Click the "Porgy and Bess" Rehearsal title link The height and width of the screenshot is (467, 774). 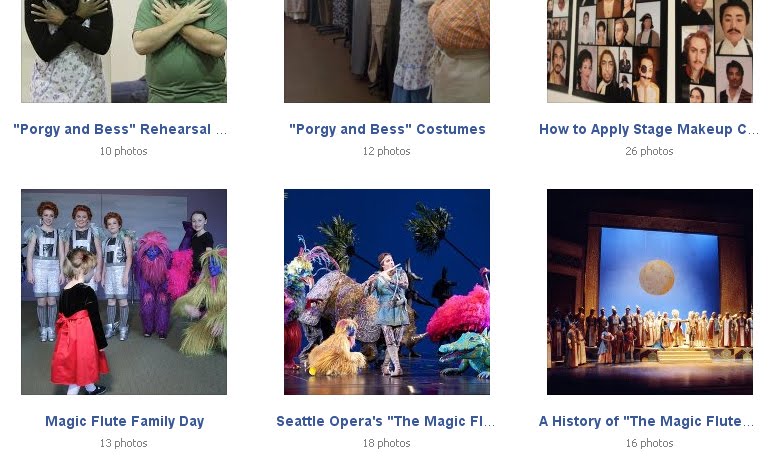120,129
